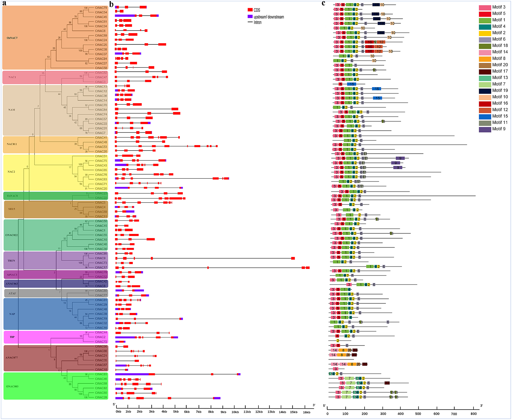Viewport: 512px width, 420px height.
Task: Select the NAC2 yellow clade label
Action: 11,172
